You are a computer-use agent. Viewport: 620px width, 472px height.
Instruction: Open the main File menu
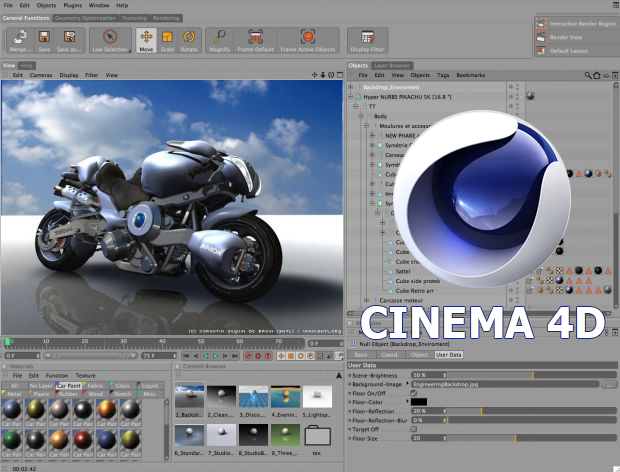tap(8, 5)
